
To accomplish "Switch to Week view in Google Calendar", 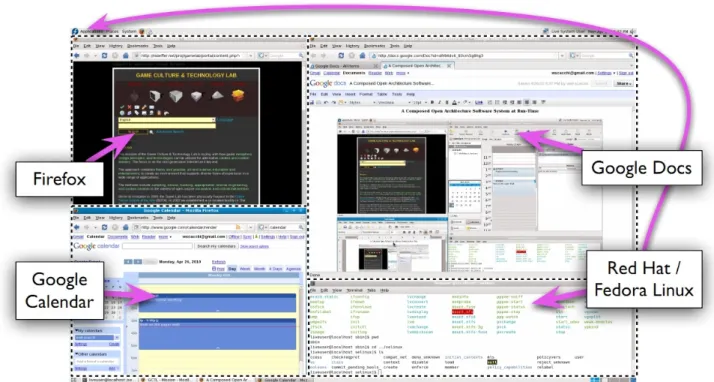I will coord(245,269).
